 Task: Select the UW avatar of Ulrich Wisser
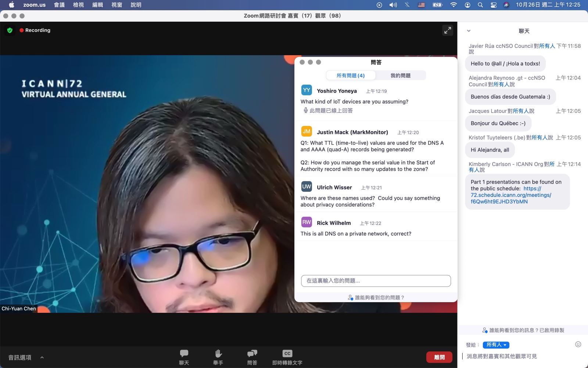coord(306,187)
